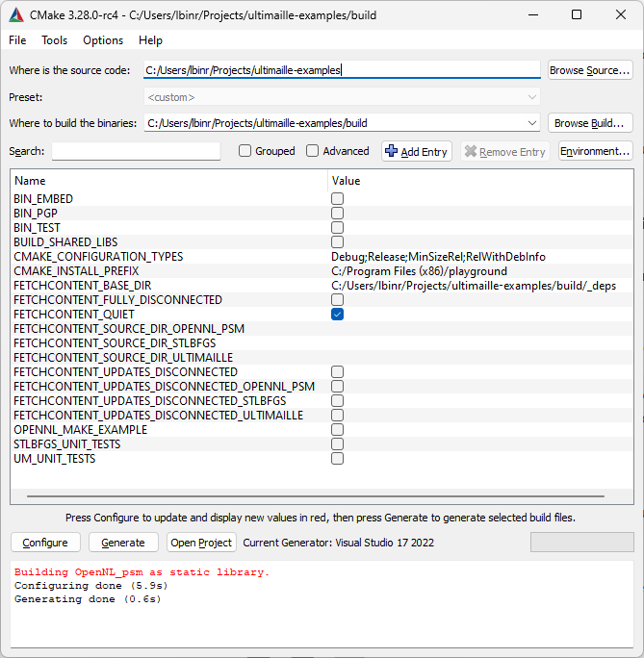Toggle the UM_UNIT_TESTS checkbox

337,459
